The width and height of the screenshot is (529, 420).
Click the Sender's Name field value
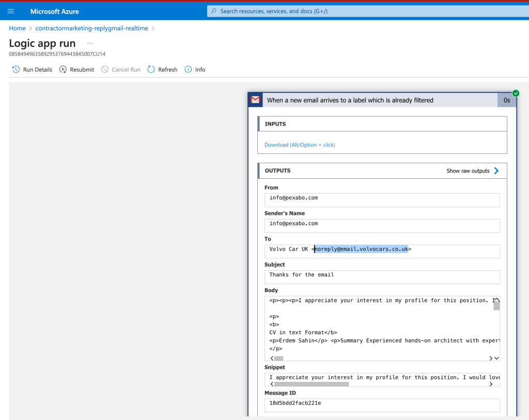(x=382, y=226)
